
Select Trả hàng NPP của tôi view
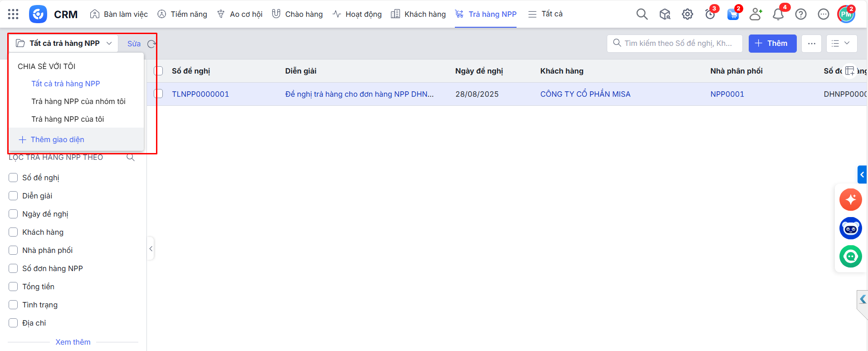[68, 119]
